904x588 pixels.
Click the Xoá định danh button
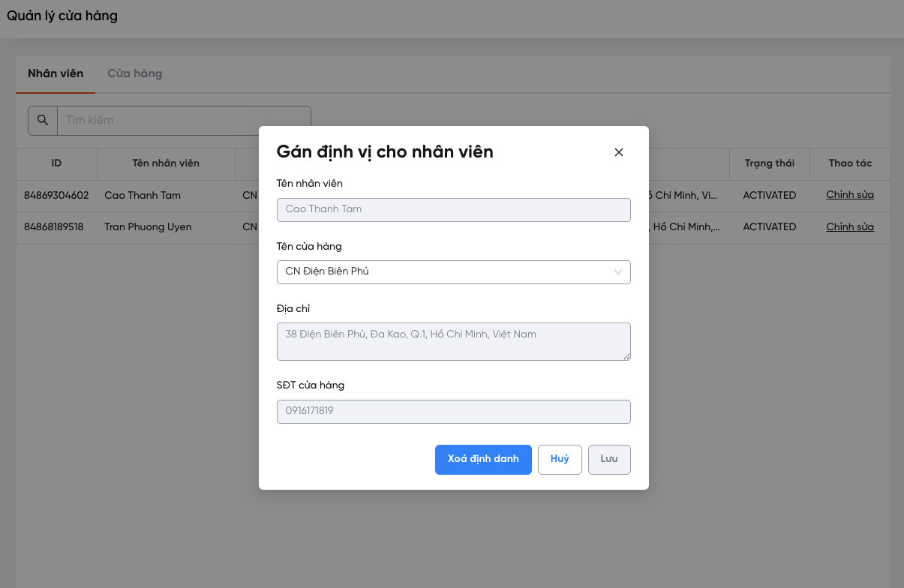[483, 460]
